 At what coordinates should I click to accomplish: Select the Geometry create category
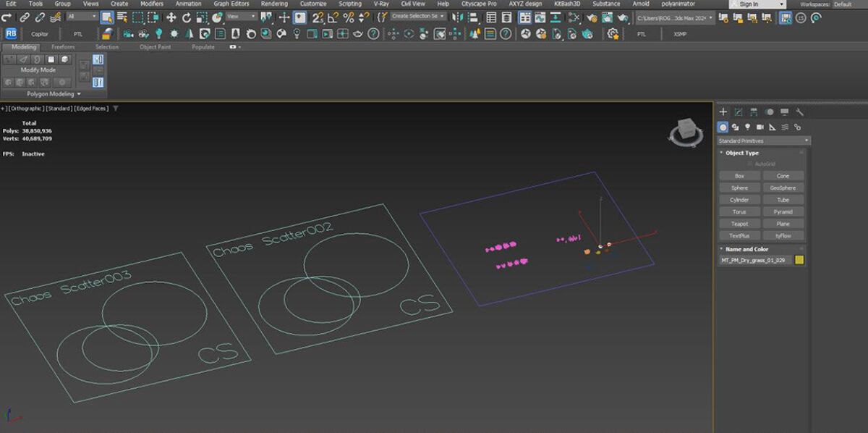tap(723, 127)
